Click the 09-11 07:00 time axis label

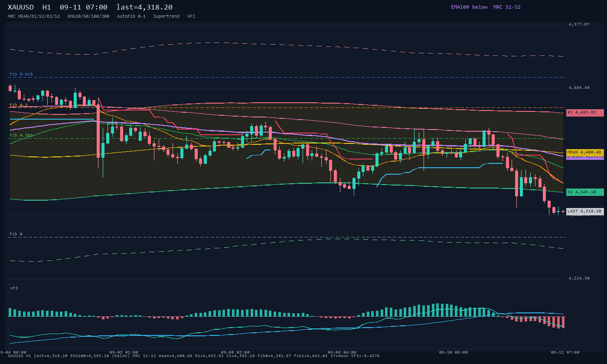tap(565, 352)
